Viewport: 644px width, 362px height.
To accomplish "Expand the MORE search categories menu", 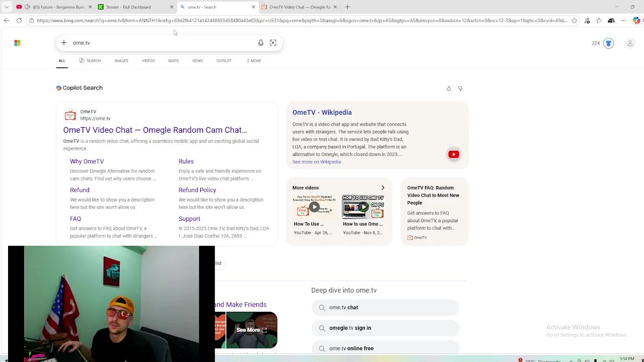I will tap(254, 61).
